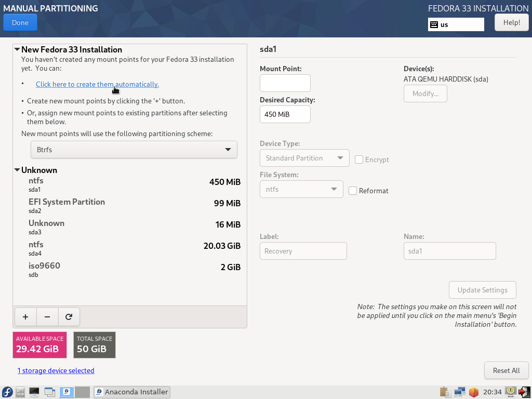This screenshot has width=532, height=399.
Task: Open the clipboard manager tray icon
Action: click(x=445, y=392)
